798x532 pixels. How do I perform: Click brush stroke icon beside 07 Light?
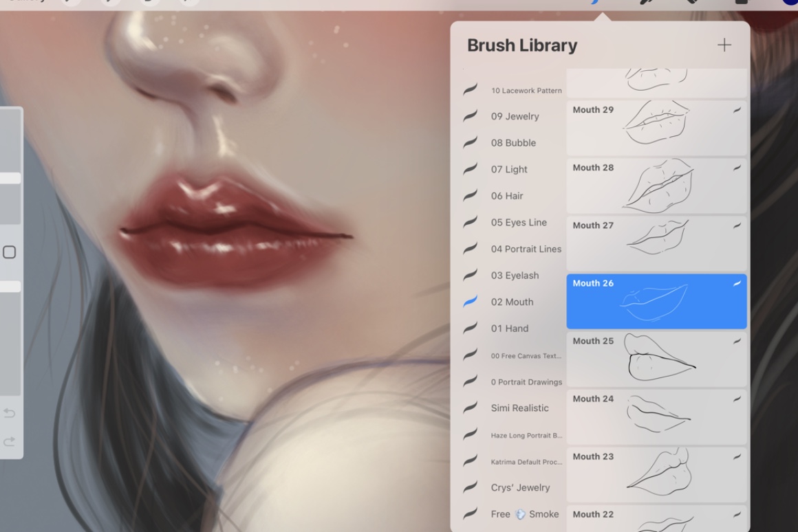point(471,168)
